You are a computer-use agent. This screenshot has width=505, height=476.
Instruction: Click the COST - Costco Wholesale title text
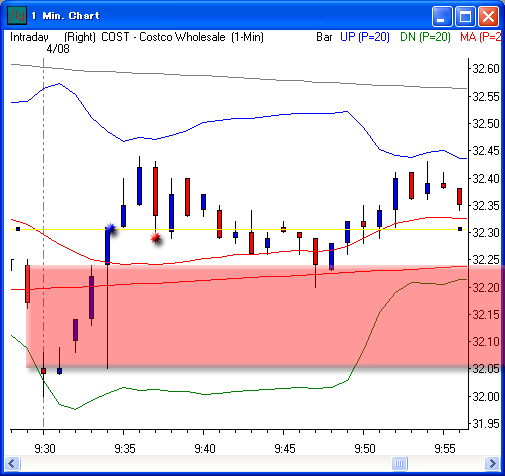pos(163,37)
